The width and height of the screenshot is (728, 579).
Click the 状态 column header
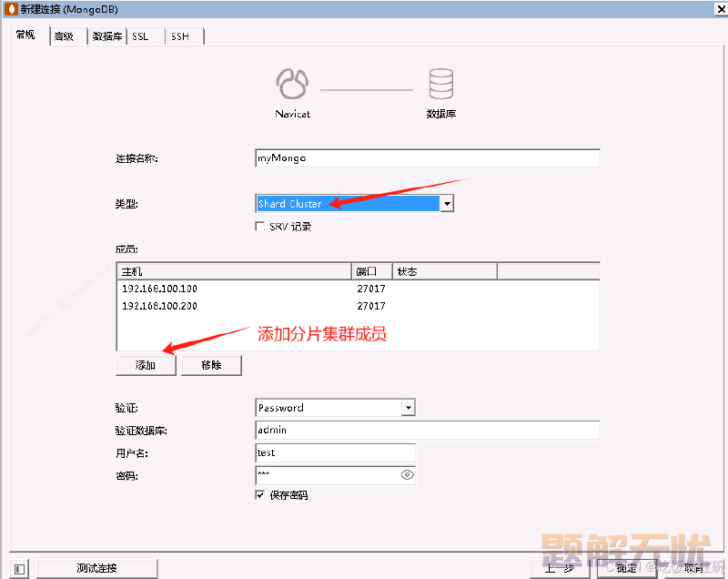coord(445,271)
